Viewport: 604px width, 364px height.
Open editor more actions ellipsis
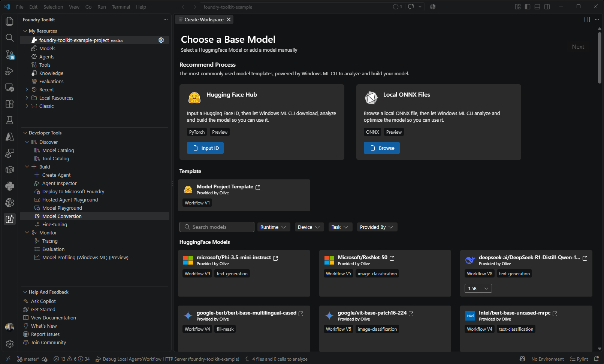click(597, 19)
